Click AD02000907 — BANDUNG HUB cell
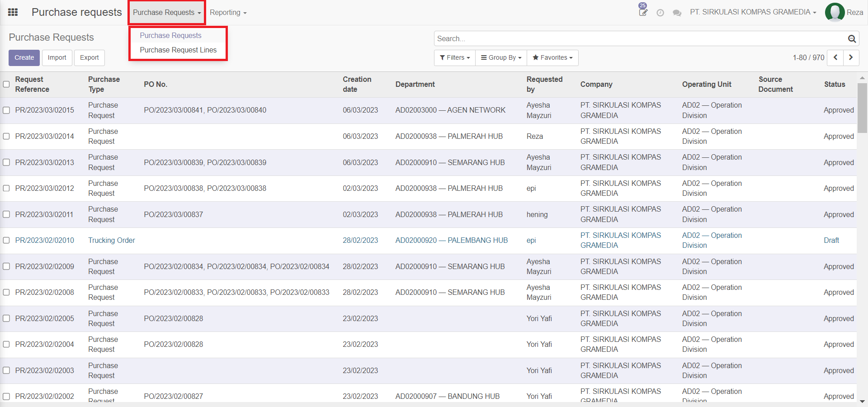Viewport: 868px width, 407px height. tap(448, 396)
